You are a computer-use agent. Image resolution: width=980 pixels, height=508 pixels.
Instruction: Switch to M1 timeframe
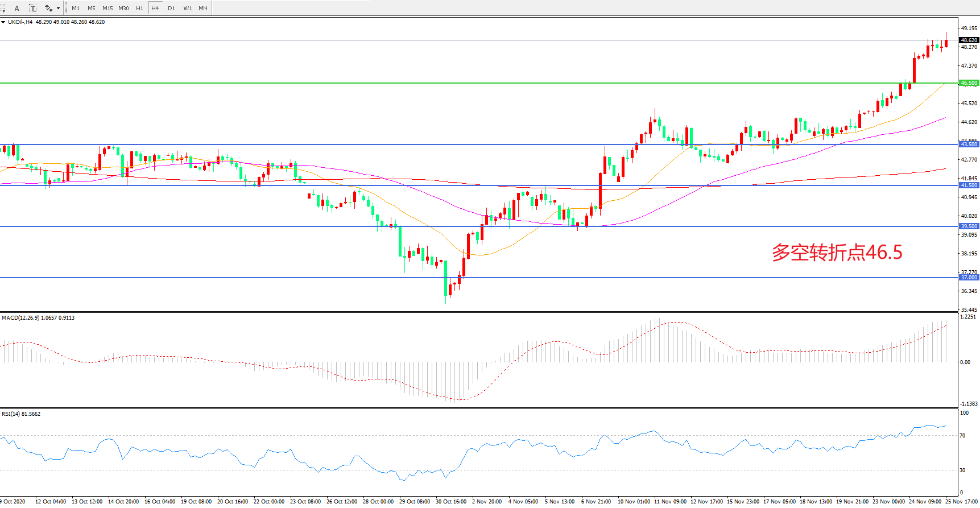[x=76, y=8]
